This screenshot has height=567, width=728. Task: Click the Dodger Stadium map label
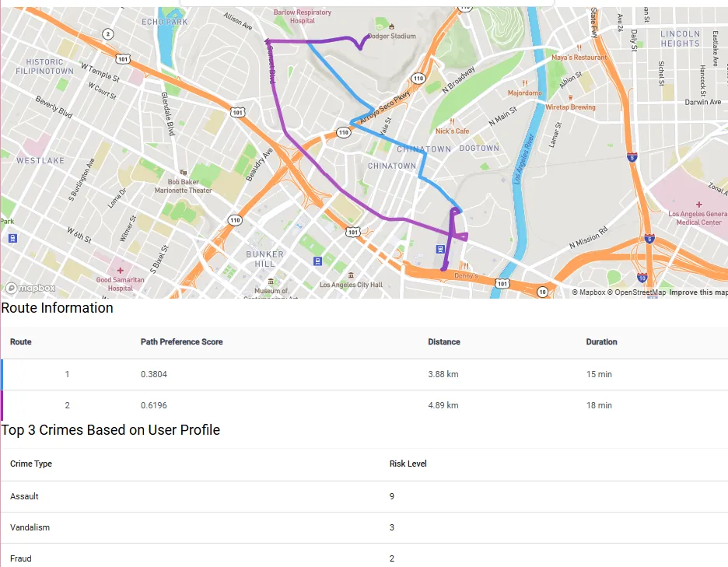pyautogui.click(x=392, y=37)
